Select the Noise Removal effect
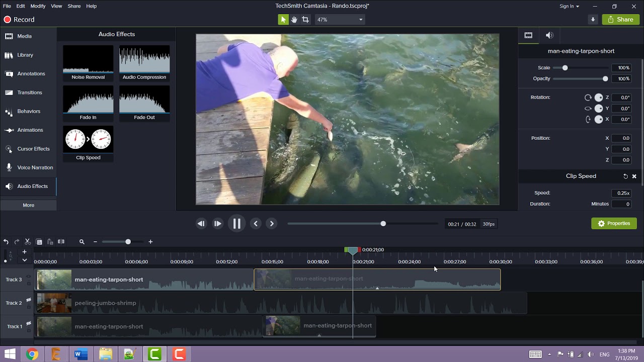The image size is (644, 362). [x=88, y=63]
